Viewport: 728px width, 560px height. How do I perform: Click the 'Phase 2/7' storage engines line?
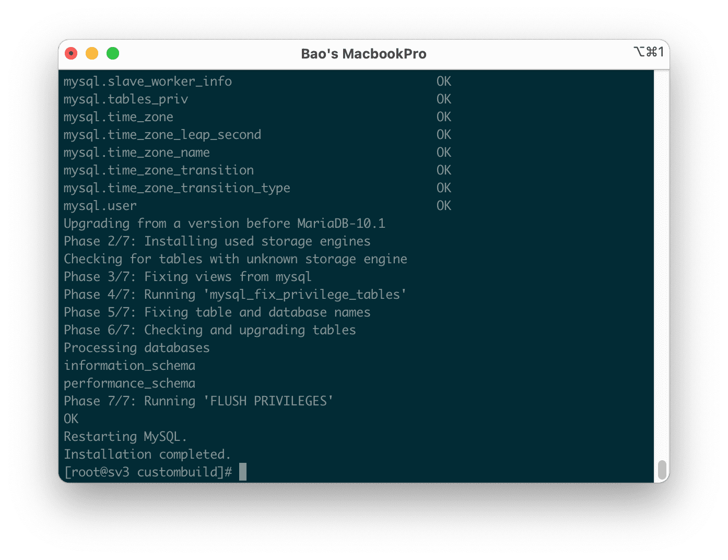217,241
